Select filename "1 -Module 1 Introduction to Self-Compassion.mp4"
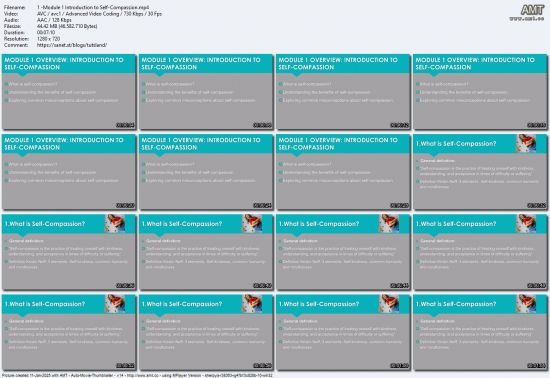This screenshot has height=378, width=550. pos(93,7)
